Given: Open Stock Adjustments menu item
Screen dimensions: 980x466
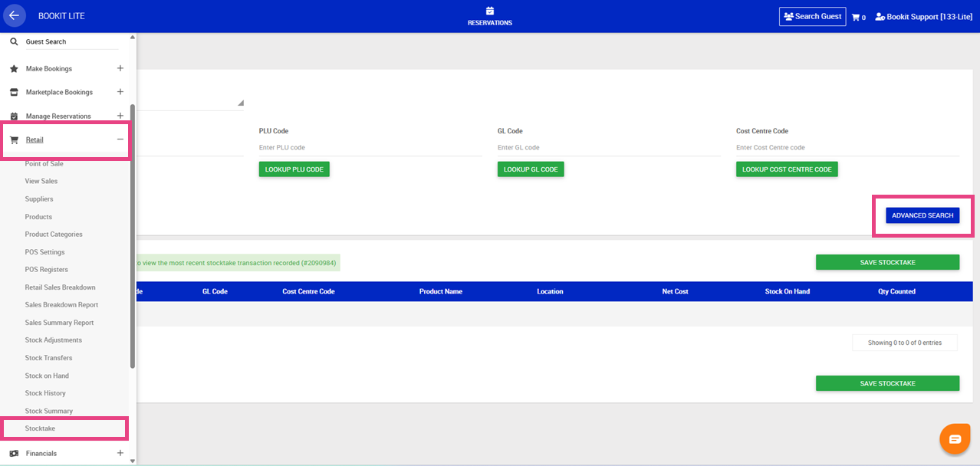Looking at the screenshot, I should [54, 340].
